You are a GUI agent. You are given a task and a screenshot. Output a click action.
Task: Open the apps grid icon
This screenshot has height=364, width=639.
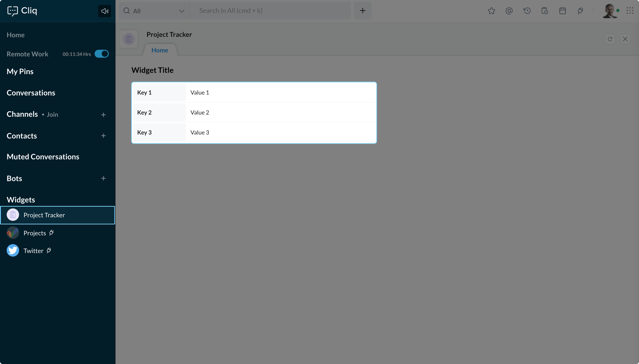point(630,11)
